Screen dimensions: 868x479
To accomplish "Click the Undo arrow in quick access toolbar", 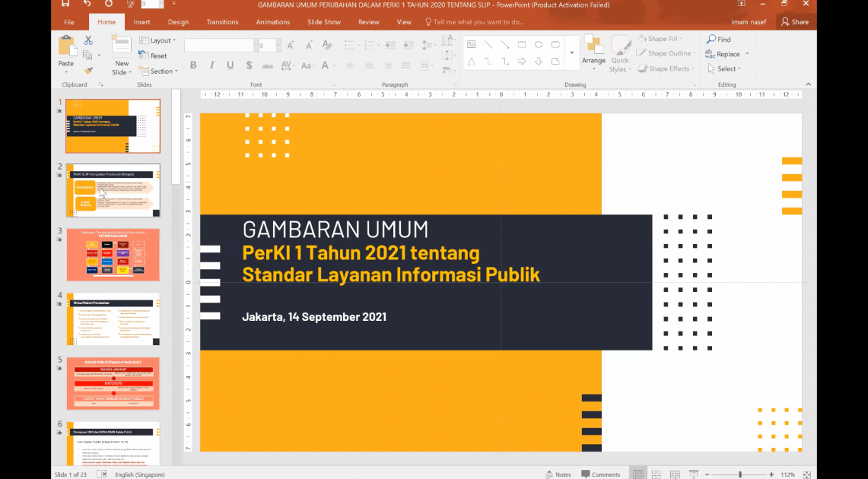I will click(86, 4).
